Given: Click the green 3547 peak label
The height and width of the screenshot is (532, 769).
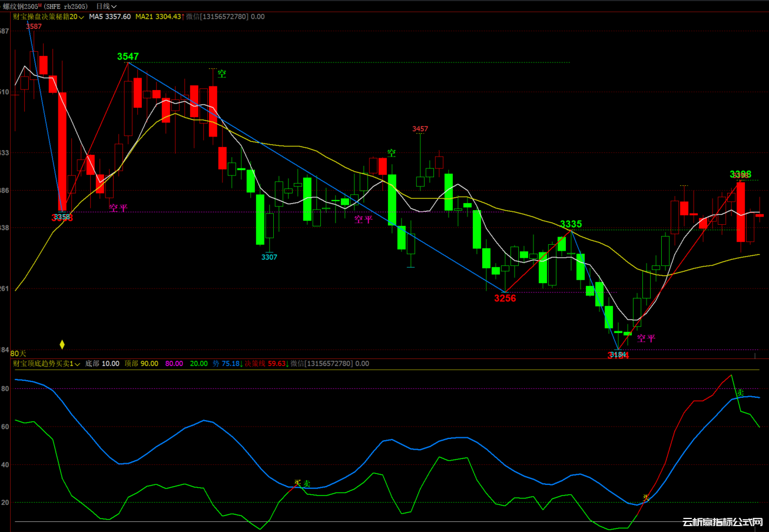Looking at the screenshot, I should tap(128, 56).
